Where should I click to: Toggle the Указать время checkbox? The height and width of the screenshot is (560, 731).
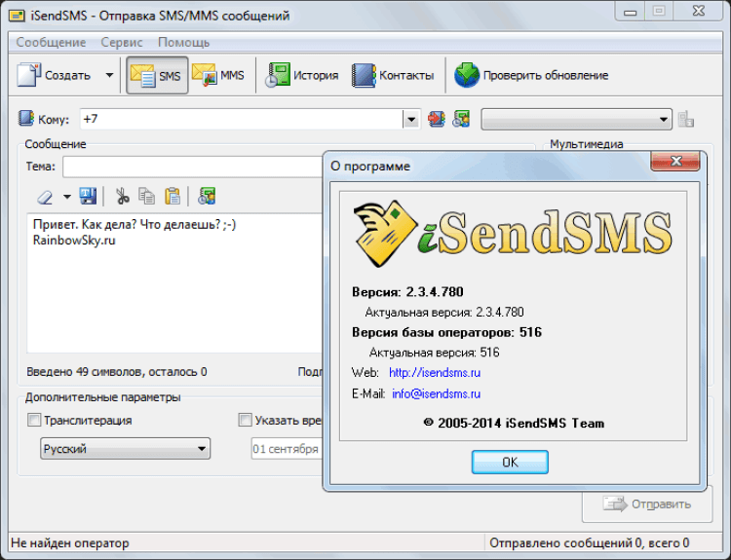[x=245, y=420]
